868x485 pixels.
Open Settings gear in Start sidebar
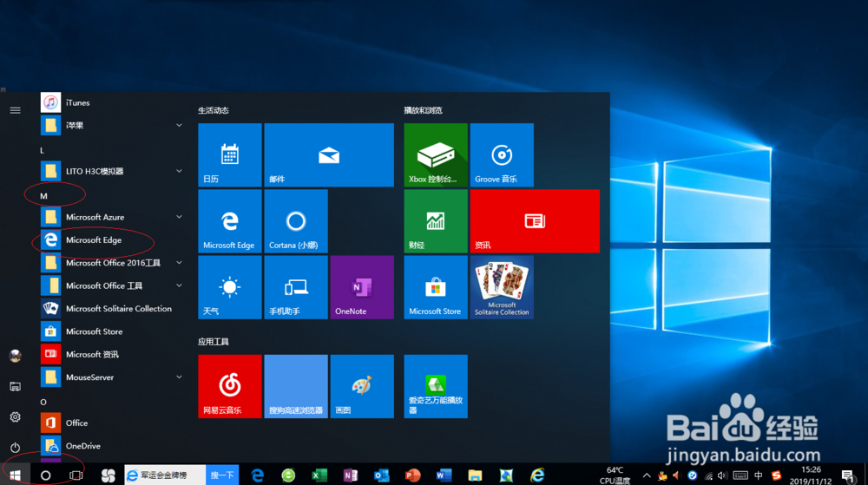click(x=15, y=416)
